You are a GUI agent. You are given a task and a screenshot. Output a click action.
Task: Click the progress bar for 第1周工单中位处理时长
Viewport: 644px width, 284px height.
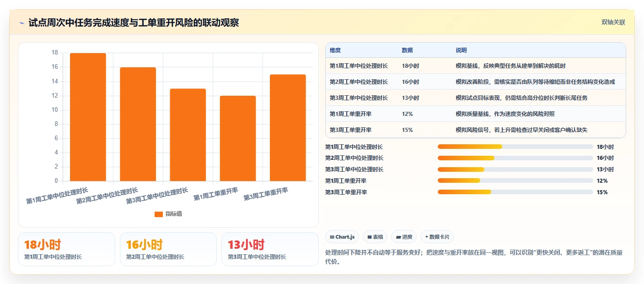[x=515, y=147]
